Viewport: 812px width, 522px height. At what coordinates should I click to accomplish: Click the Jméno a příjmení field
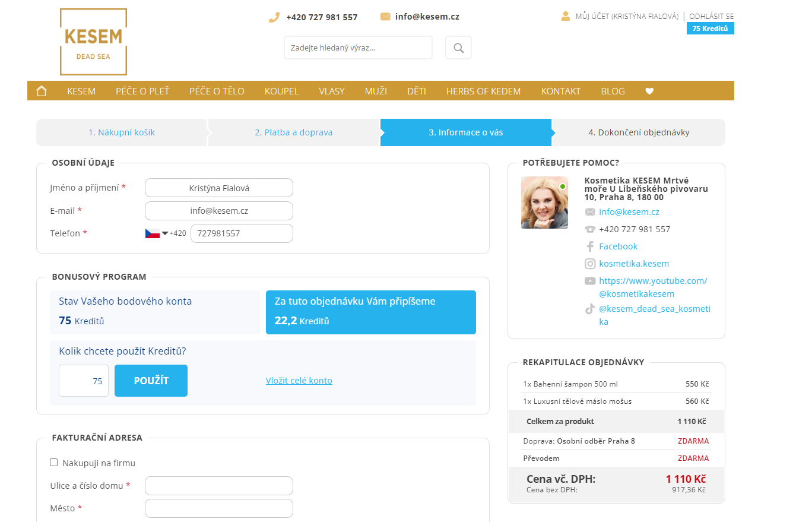click(x=219, y=188)
